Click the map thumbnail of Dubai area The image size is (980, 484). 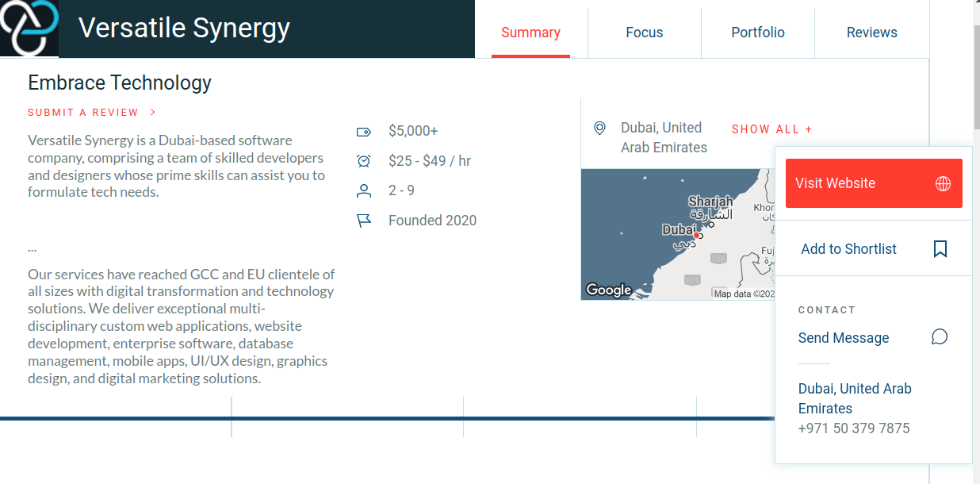678,234
